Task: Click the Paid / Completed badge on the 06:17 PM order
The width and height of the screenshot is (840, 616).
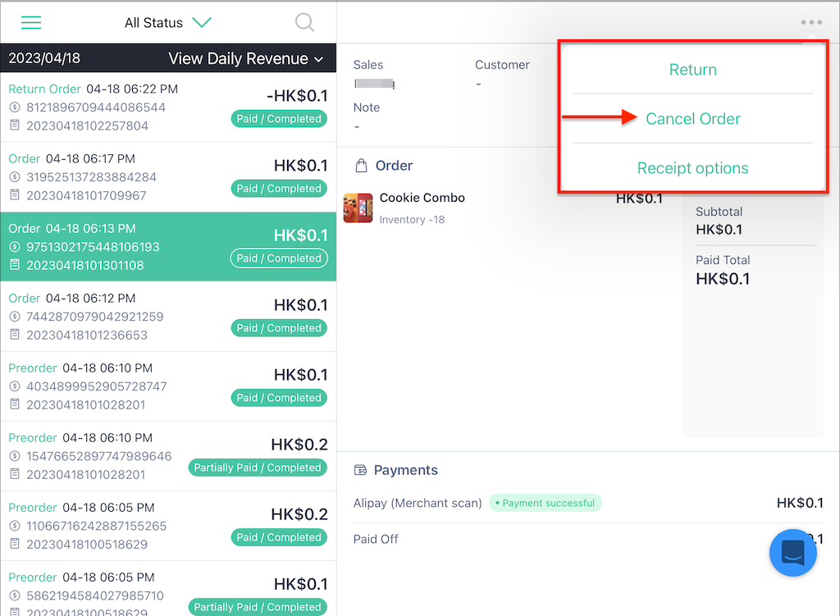Action: (279, 188)
